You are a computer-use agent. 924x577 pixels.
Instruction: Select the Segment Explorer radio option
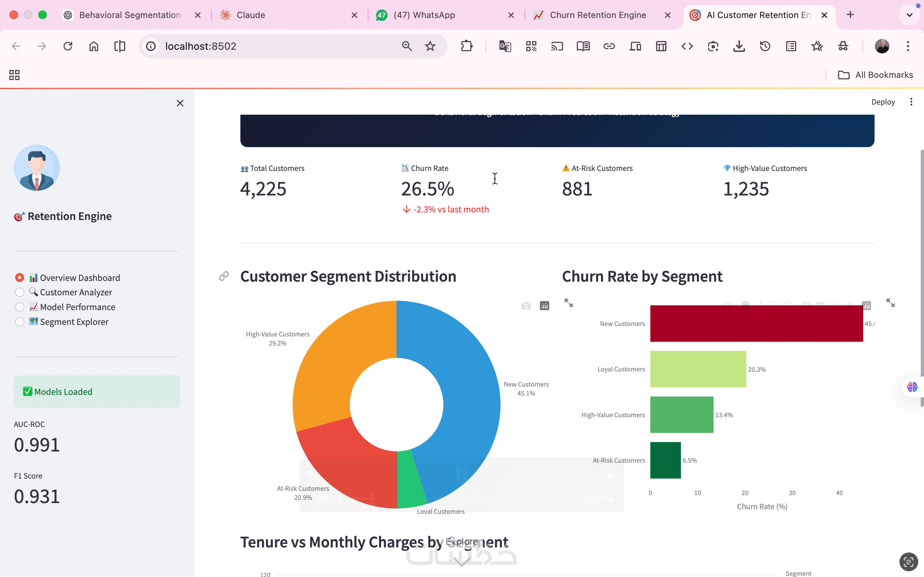[19, 322]
